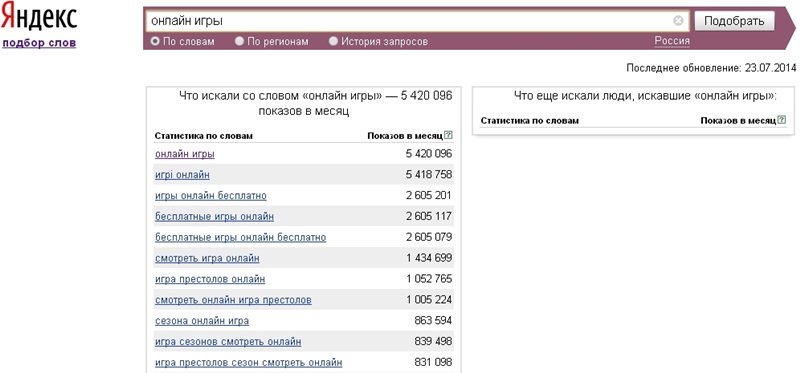Open 'смотреть онлайн игра престолов' link

pyautogui.click(x=233, y=300)
